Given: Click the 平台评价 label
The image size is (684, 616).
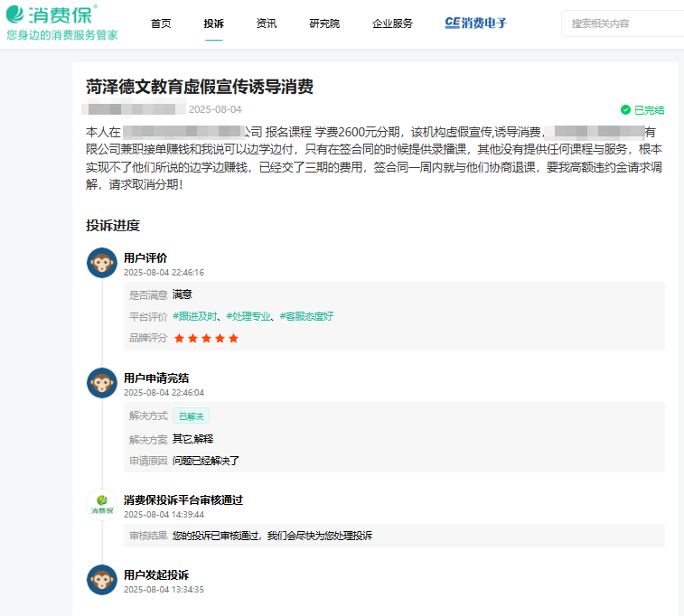Looking at the screenshot, I should [x=148, y=316].
